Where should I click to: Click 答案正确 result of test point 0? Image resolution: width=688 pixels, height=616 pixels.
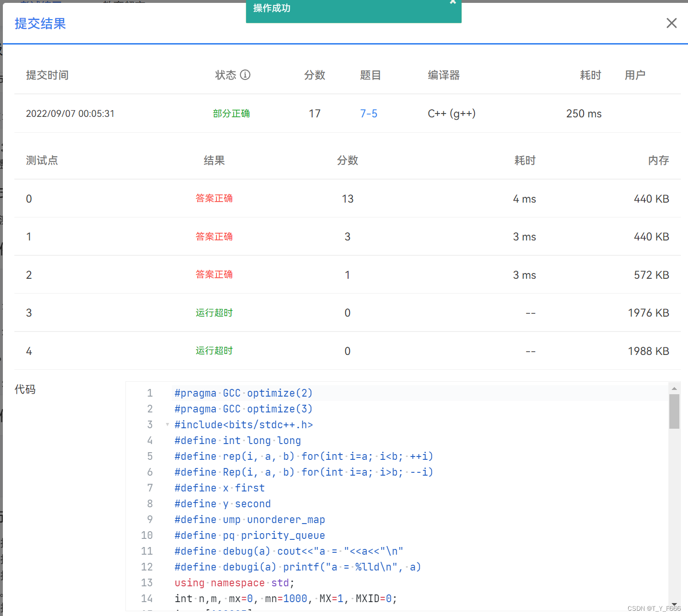[214, 198]
